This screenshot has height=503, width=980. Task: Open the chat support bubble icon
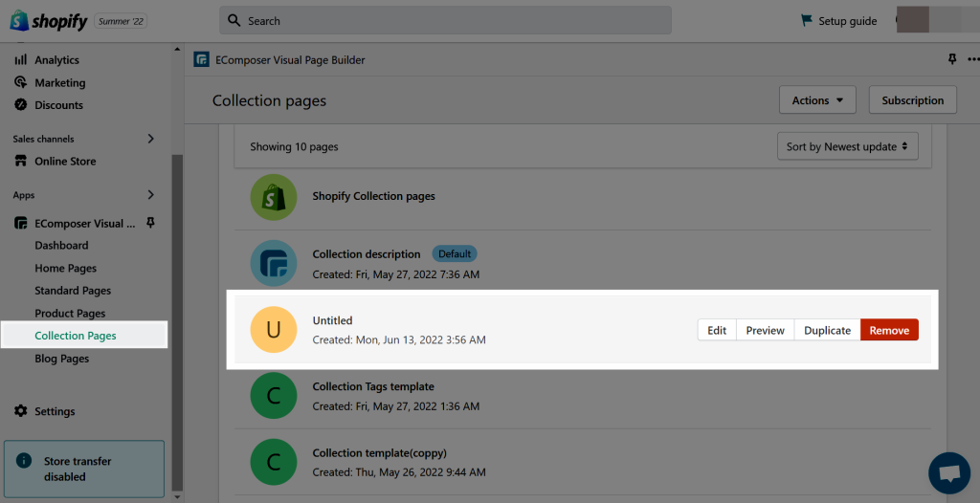[948, 473]
